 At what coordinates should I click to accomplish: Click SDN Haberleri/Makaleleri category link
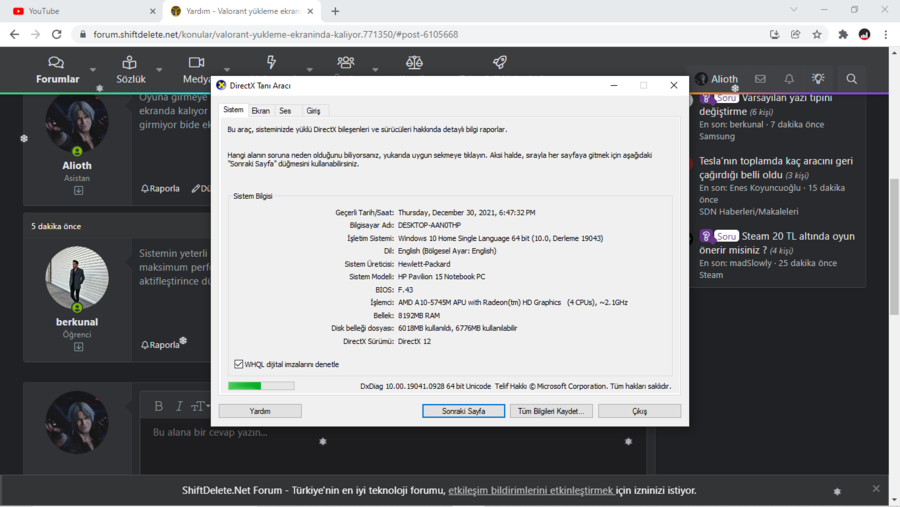748,211
